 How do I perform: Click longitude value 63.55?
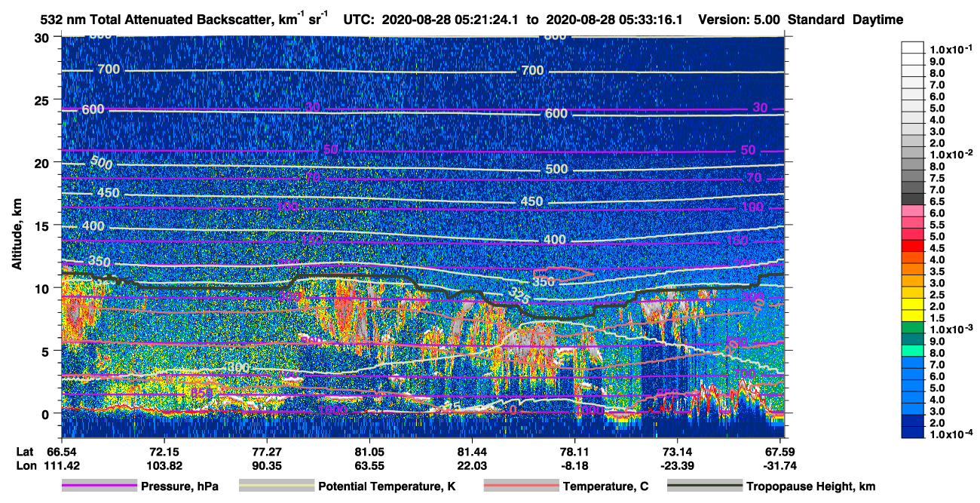point(369,465)
